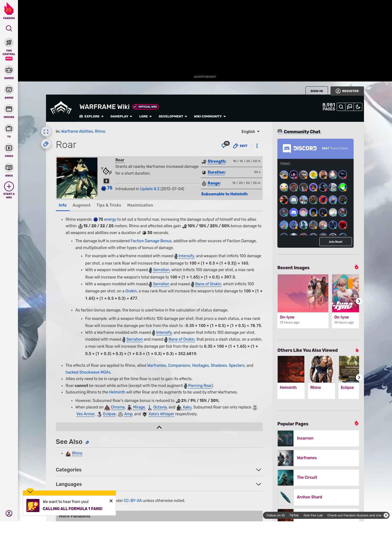The height and width of the screenshot is (545, 392).
Task: Click Follow on IG link
Action: (275, 515)
